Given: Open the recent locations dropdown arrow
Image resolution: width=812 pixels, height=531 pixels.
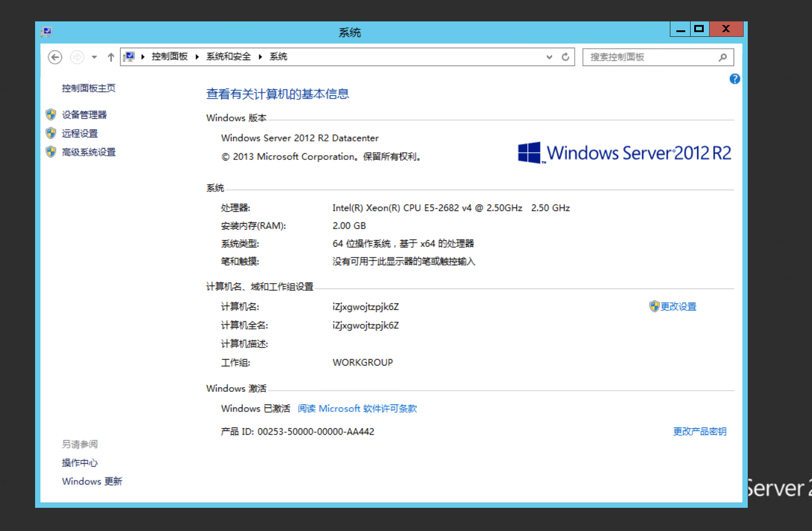Looking at the screenshot, I should 94,57.
